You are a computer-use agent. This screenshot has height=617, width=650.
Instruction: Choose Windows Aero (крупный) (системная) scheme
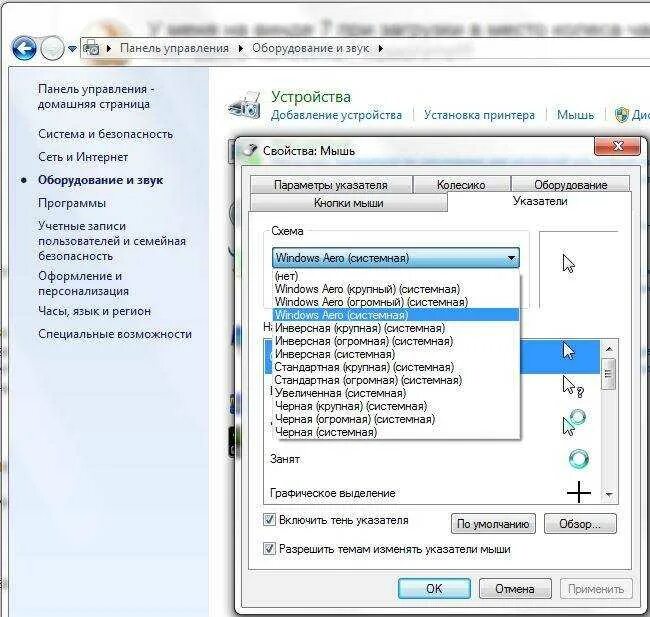coord(396,289)
